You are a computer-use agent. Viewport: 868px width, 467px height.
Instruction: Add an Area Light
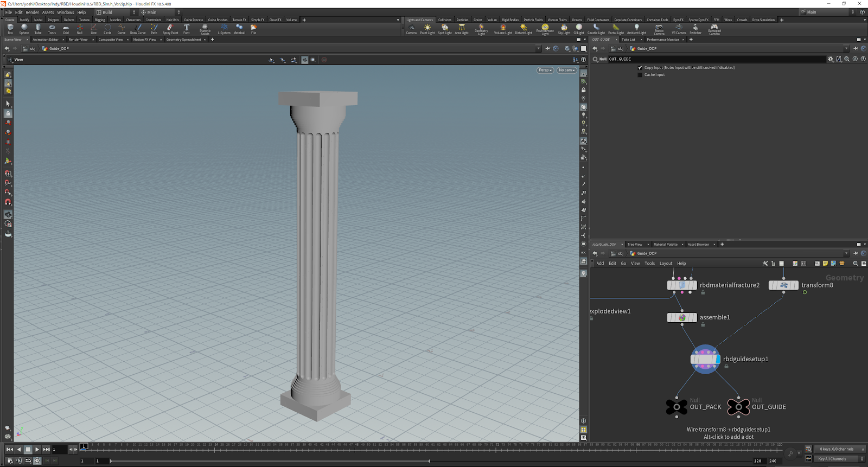[x=462, y=29]
